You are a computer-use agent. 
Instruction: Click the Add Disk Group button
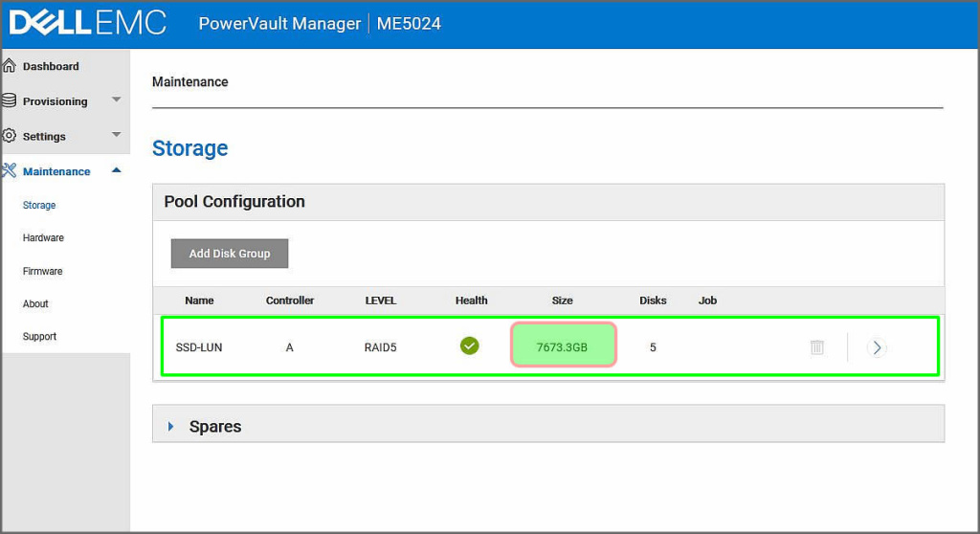point(230,254)
